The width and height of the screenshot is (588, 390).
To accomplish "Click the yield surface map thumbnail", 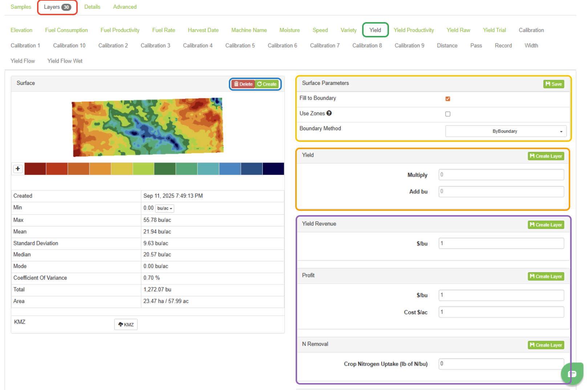I will 147,127.
